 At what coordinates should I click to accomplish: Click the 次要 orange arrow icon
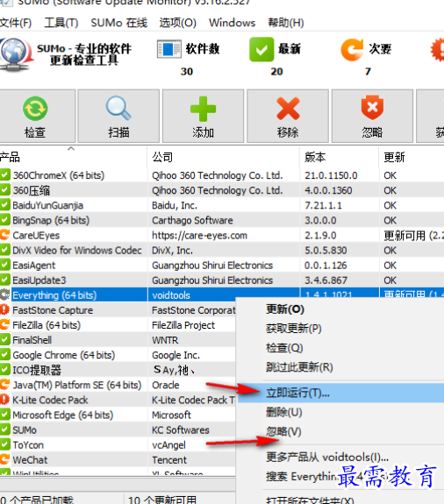click(x=352, y=49)
